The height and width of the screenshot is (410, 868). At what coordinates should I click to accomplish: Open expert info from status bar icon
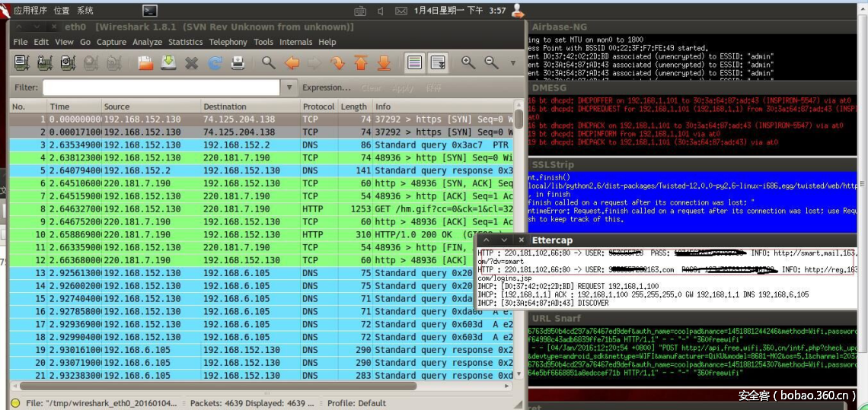(x=15, y=403)
